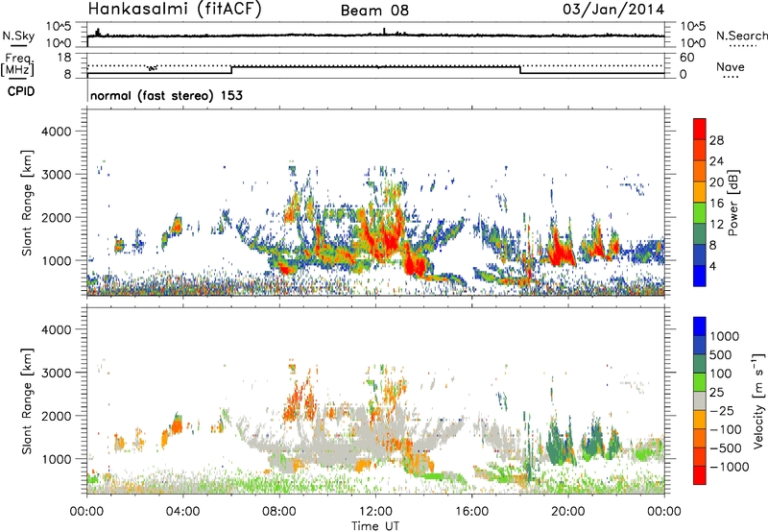Pick the red top segment of the power colorbar
The width and height of the screenshot is (768, 532).
click(x=700, y=129)
